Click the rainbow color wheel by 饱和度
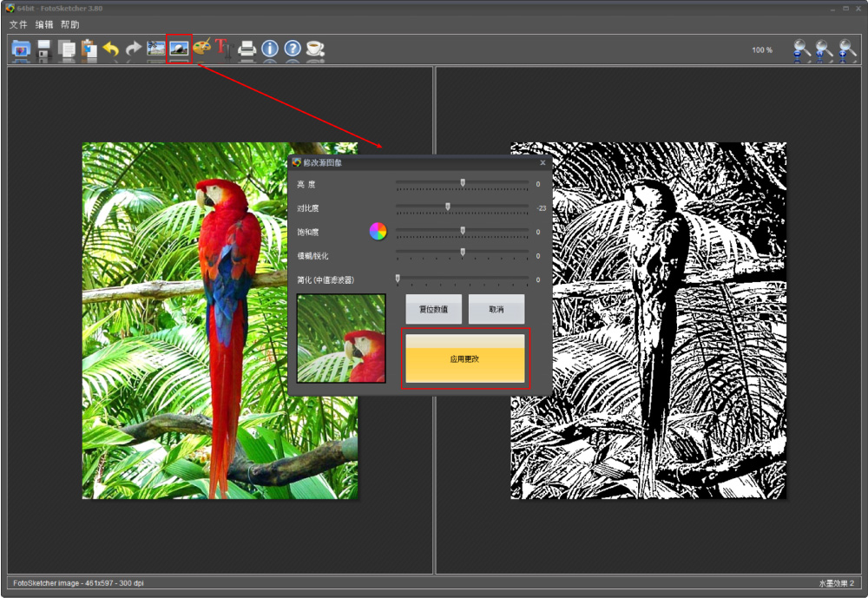The width and height of the screenshot is (868, 598). (x=378, y=232)
